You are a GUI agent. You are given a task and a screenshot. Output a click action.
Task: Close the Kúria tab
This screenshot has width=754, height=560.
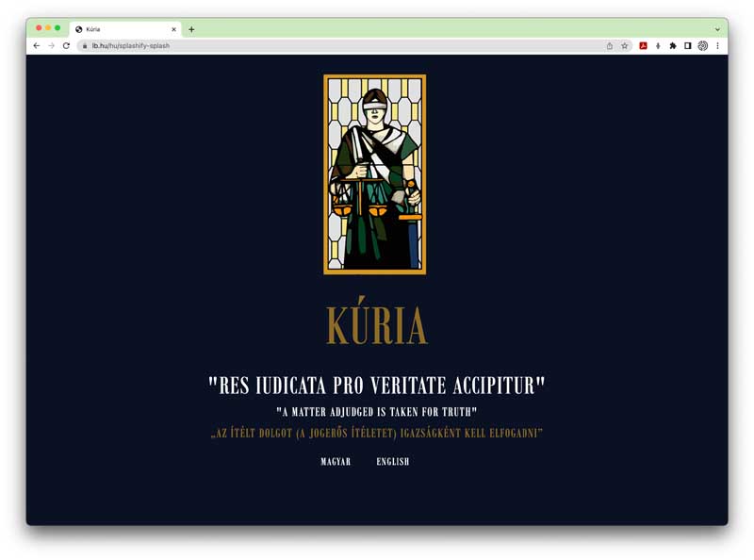coord(173,29)
